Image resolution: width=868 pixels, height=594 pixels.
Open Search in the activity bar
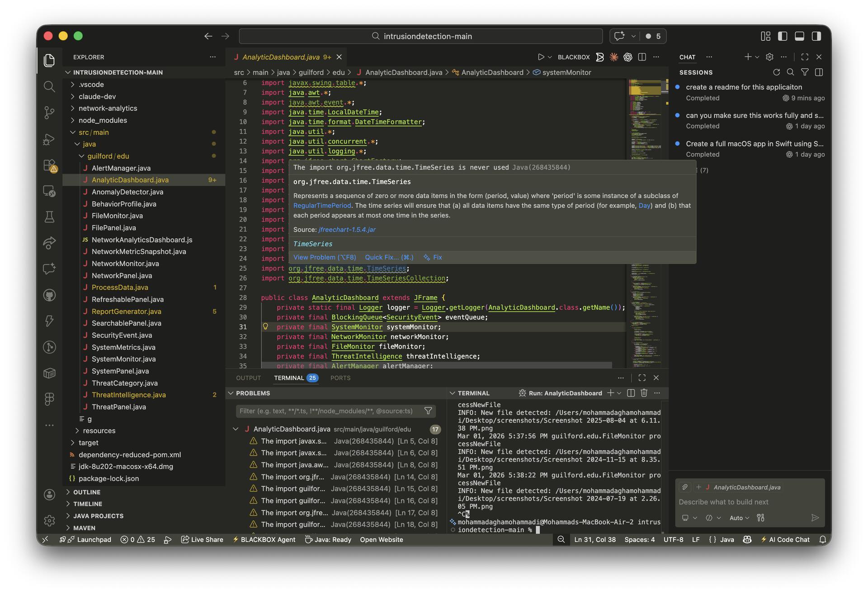coord(49,86)
